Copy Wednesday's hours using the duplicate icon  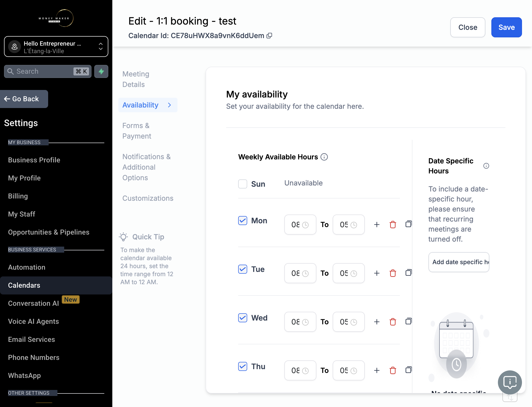408,321
